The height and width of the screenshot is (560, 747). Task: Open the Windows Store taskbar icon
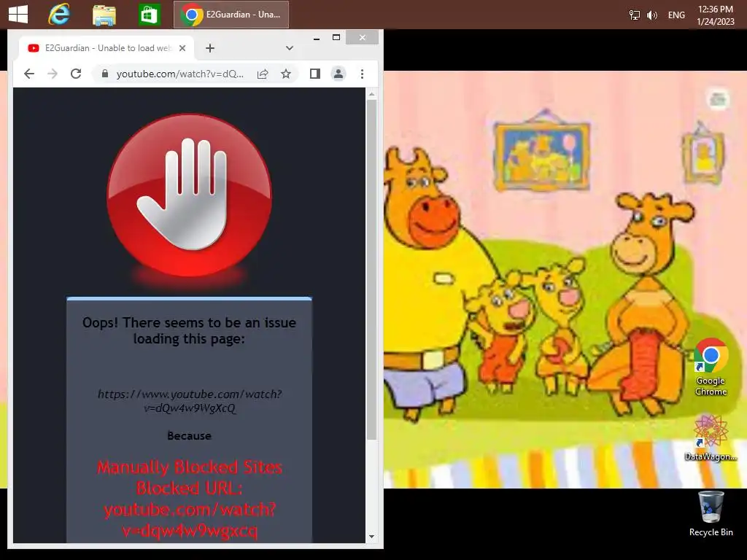pos(149,15)
